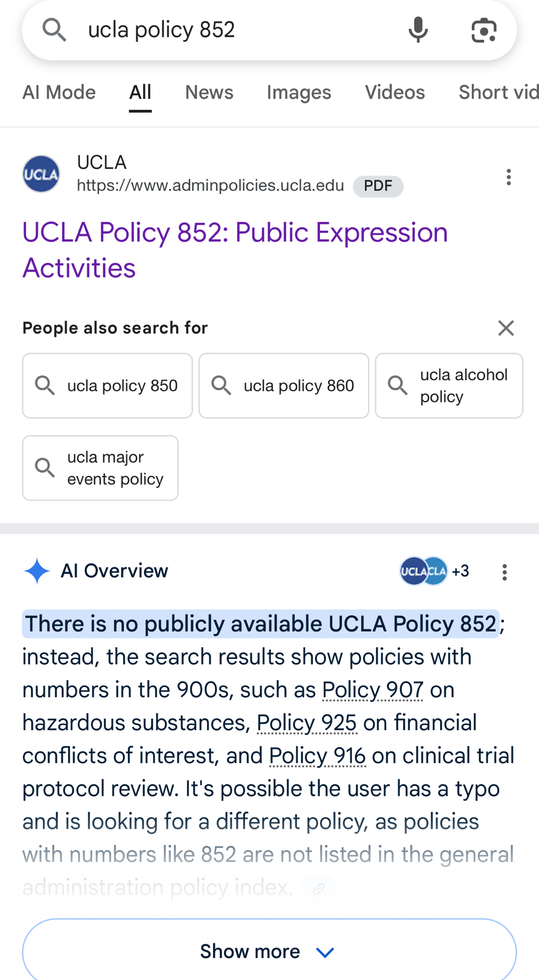Switch to the News tab
Viewport: 539px width, 980px height.
coord(209,92)
